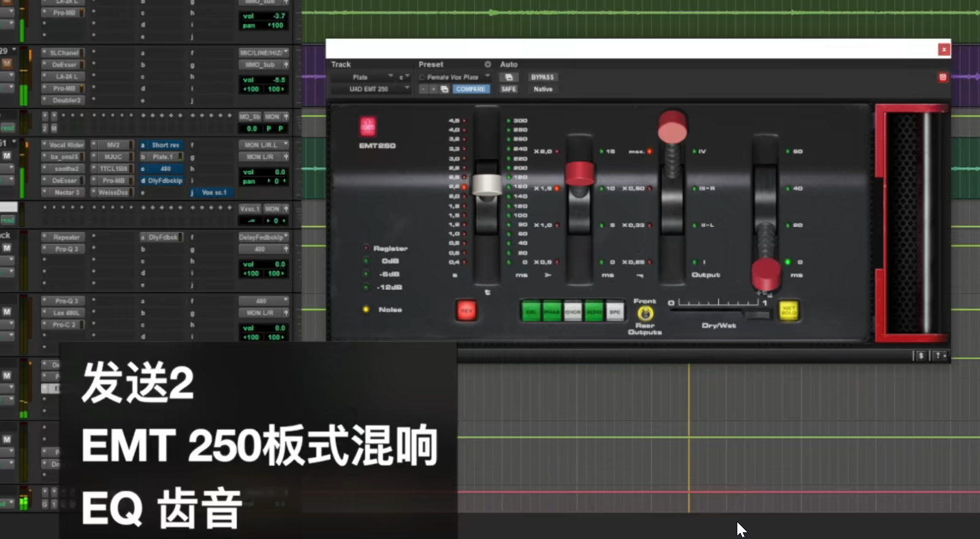Click the automation SAFE button
The image size is (980, 539).
pyautogui.click(x=508, y=89)
